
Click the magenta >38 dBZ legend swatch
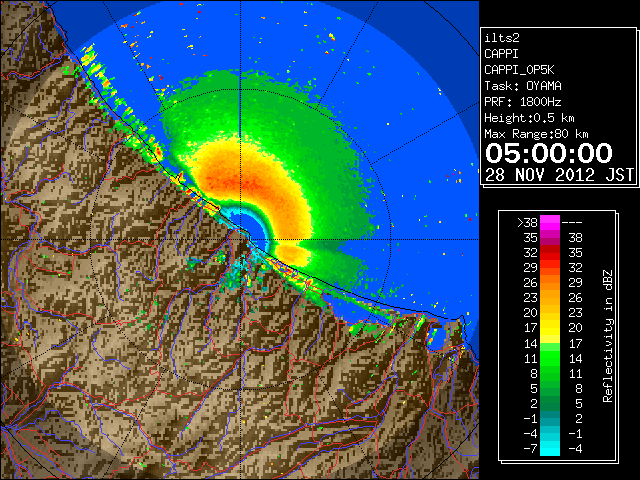pyautogui.click(x=550, y=223)
